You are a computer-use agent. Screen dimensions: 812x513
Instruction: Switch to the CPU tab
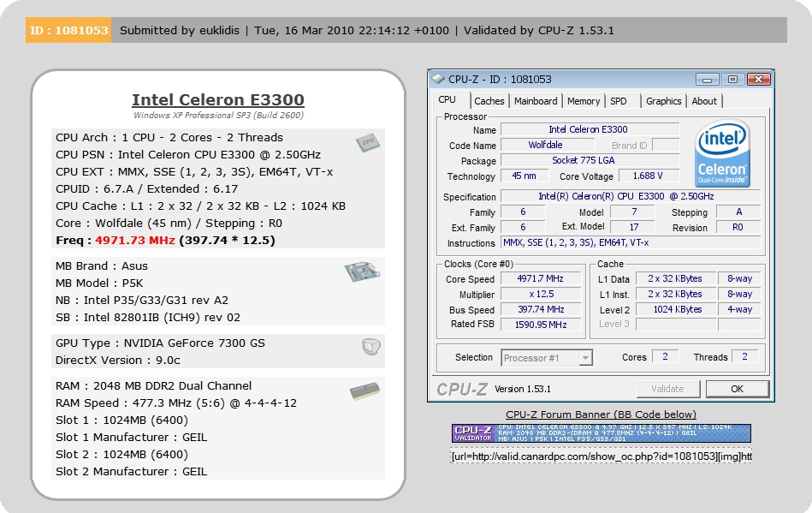pyautogui.click(x=447, y=100)
